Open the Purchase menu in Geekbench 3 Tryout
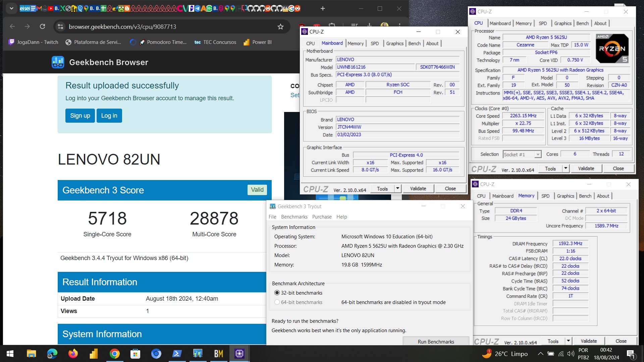Image resolution: width=644 pixels, height=362 pixels. [322, 217]
